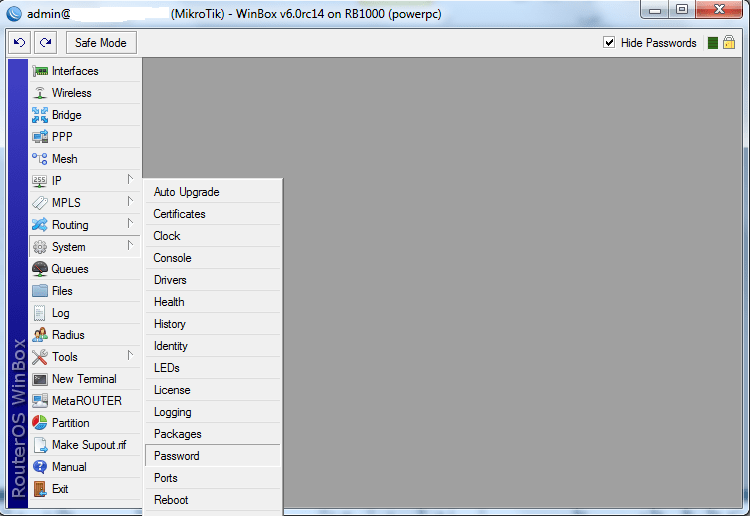Select Password in System submenu

click(213, 456)
